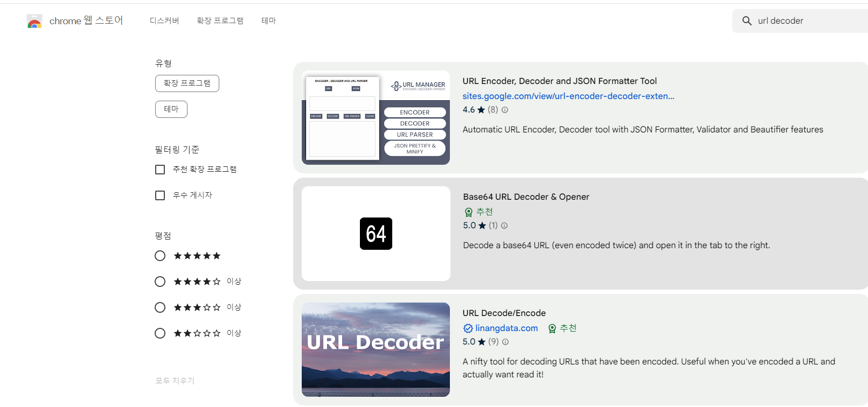Open URL Encoder, Decoder and JSON Formatter Tool
The width and height of the screenshot is (868, 407).
tap(560, 81)
